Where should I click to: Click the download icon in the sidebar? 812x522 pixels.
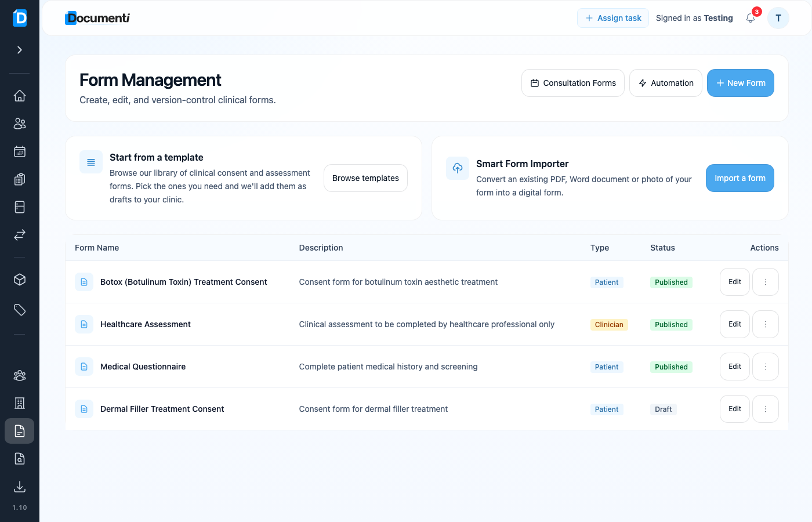tap(20, 487)
